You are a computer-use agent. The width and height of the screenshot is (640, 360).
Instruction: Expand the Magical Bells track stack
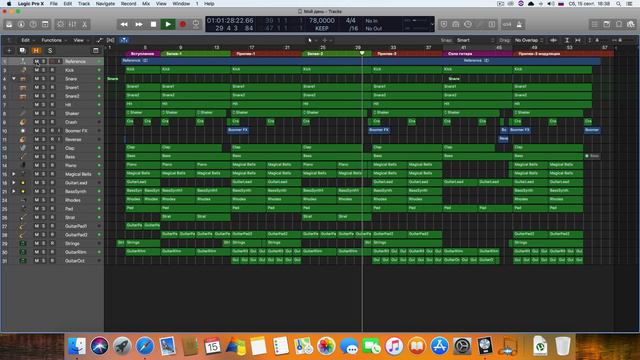pyautogui.click(x=14, y=174)
